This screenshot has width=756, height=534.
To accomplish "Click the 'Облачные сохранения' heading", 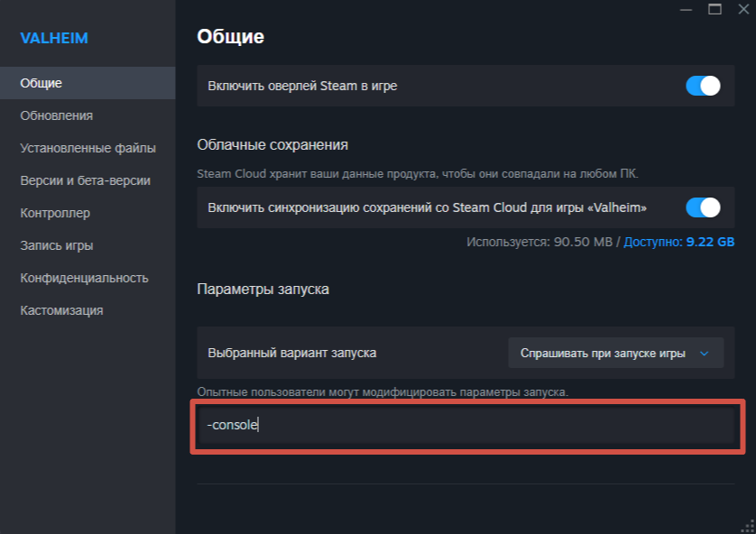I will pyautogui.click(x=272, y=144).
